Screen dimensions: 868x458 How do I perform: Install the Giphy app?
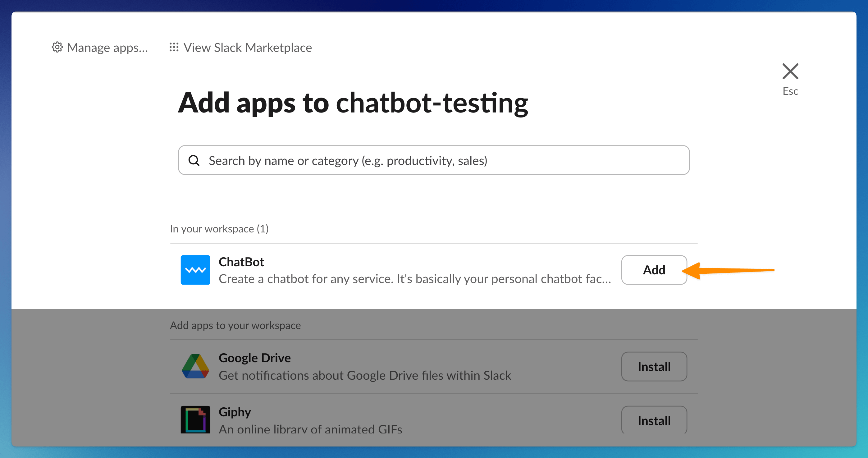coord(654,420)
